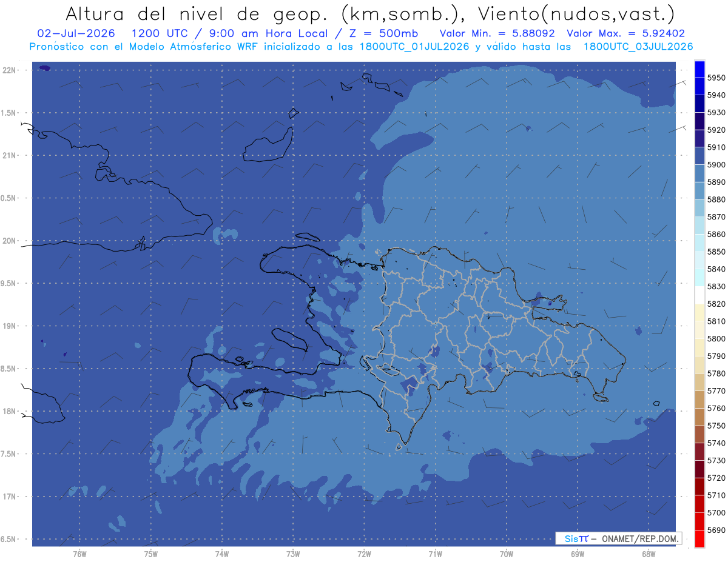The image size is (728, 562).
Task: Click the "Valor Max. = 5.92402" value
Action: [x=625, y=34]
